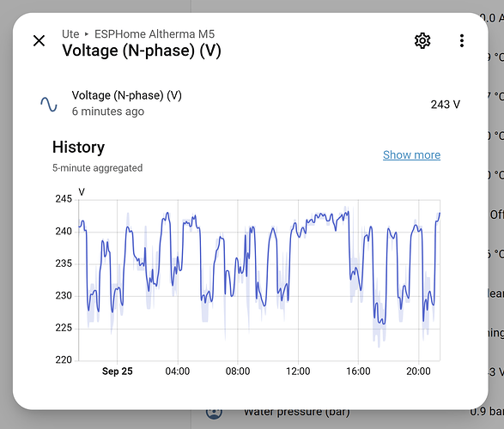
Task: Click the Voltage (N-phase) (V) dialog title
Action: pyautogui.click(x=142, y=51)
